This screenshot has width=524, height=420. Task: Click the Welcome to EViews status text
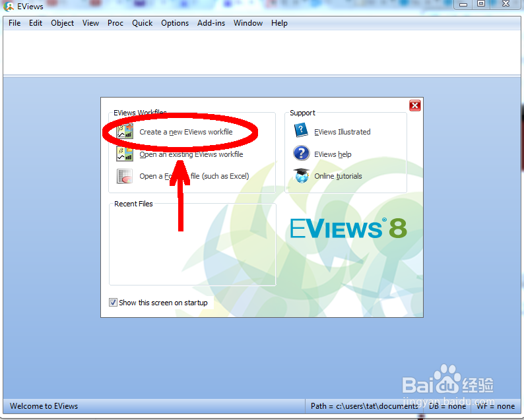[44, 406]
